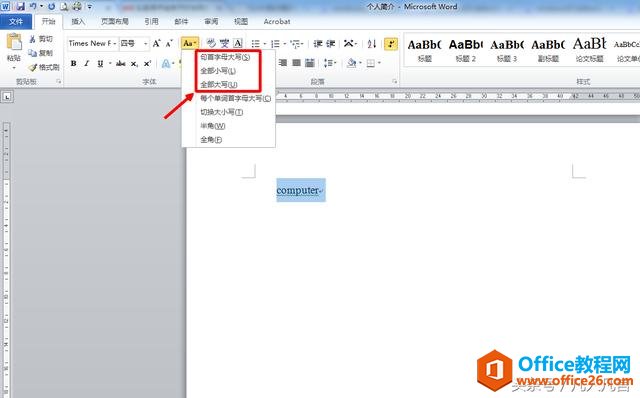Click the Justify alignment icon
Viewport: 640px width, 398px height.
[296, 63]
